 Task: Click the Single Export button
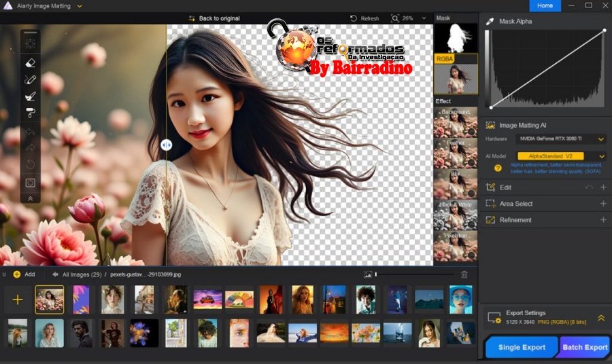pyautogui.click(x=522, y=347)
